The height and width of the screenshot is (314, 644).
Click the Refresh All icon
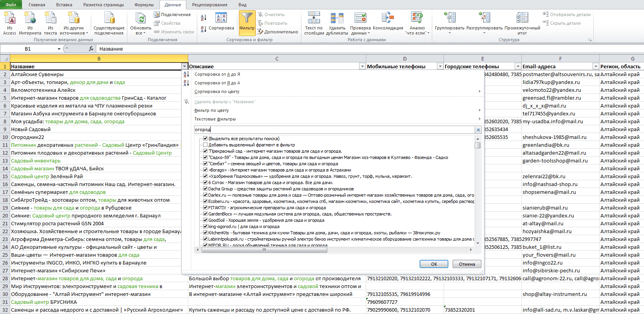[140, 18]
